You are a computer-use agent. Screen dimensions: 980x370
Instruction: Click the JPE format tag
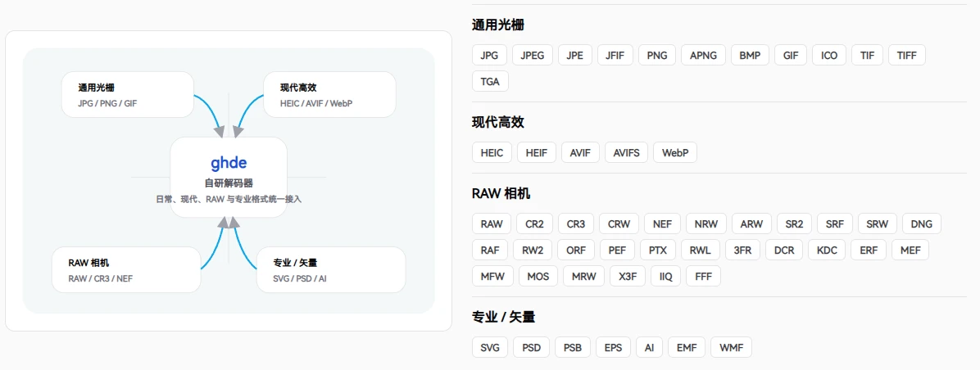575,55
